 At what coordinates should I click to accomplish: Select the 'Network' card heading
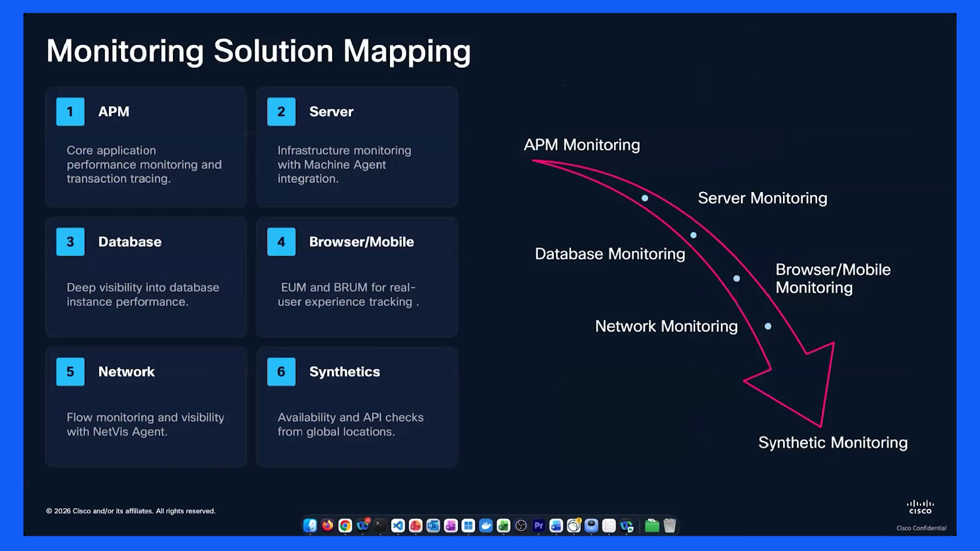pyautogui.click(x=126, y=372)
